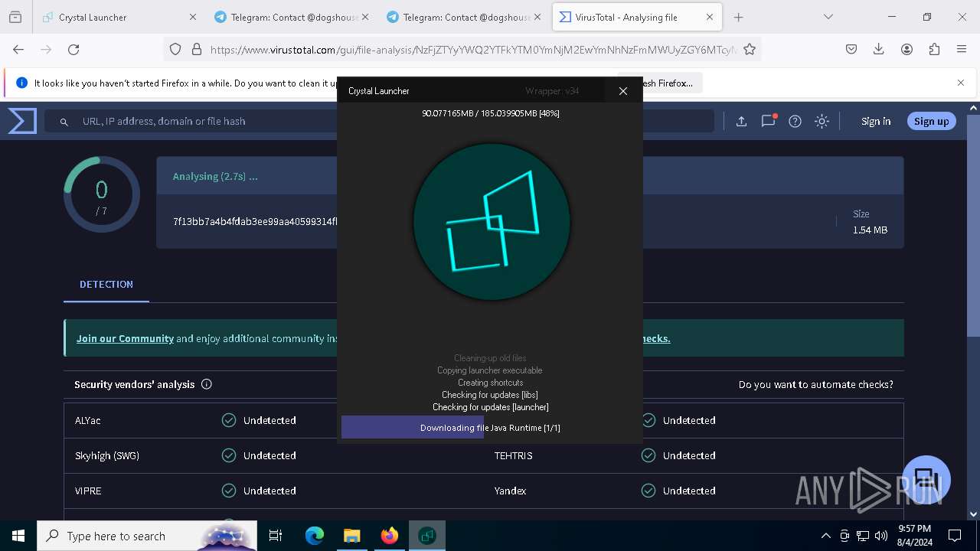This screenshot has height=551, width=980.
Task: Open the tracking protection shield icon
Action: 175,49
